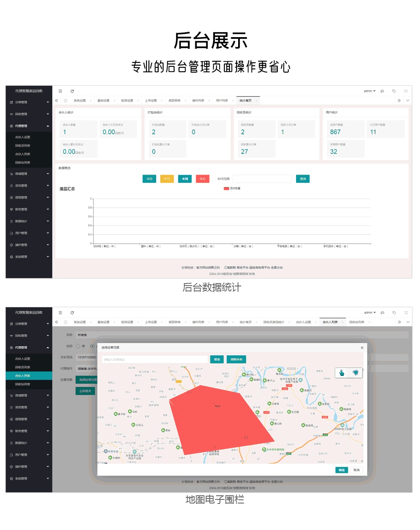
Task: Close the 选择经营范围 map dialog
Action: click(x=362, y=348)
